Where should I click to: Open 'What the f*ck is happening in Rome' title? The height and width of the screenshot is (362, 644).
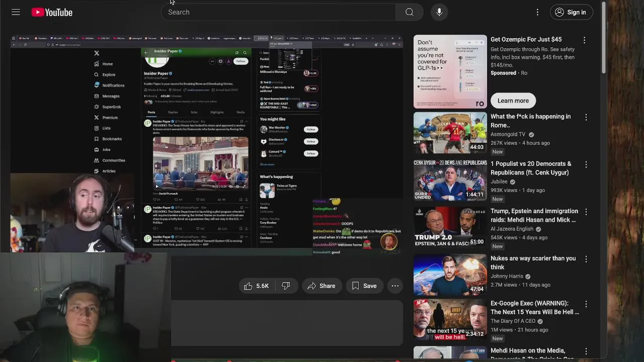click(530, 121)
